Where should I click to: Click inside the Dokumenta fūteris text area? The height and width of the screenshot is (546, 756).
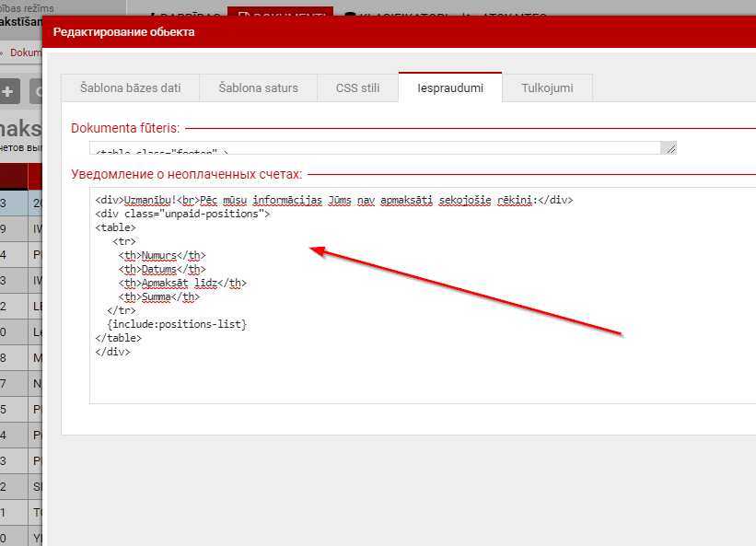368,148
